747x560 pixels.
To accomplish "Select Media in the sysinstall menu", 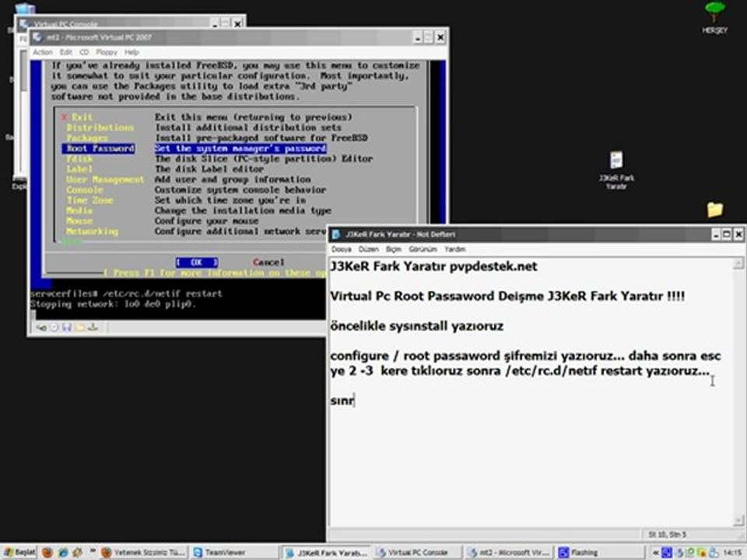I will click(x=79, y=211).
